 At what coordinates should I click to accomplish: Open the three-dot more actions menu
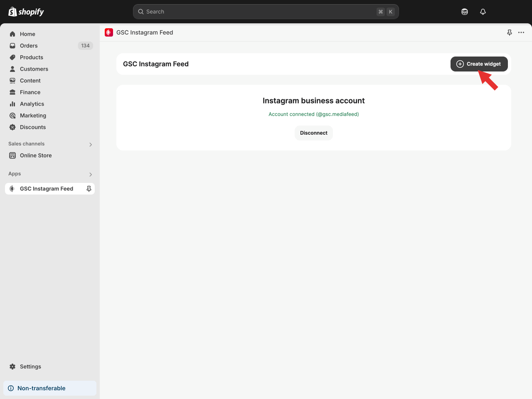point(521,32)
